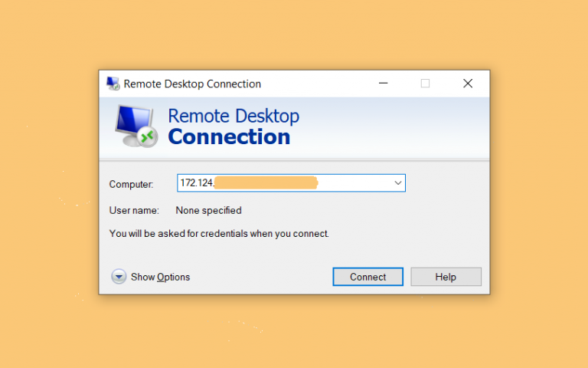This screenshot has width=588, height=368.
Task: Click inside the Computer address field
Action: click(291, 183)
